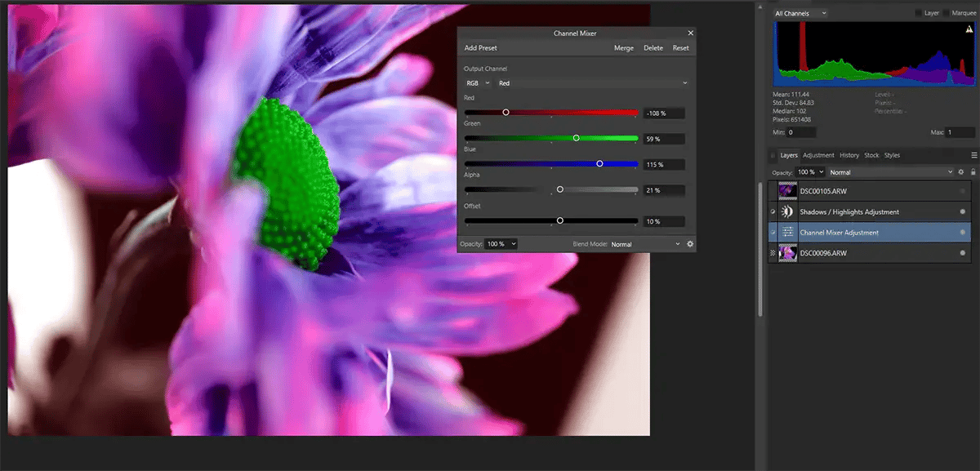The width and height of the screenshot is (980, 471).
Task: Switch to the Styles tab
Action: pos(892,155)
